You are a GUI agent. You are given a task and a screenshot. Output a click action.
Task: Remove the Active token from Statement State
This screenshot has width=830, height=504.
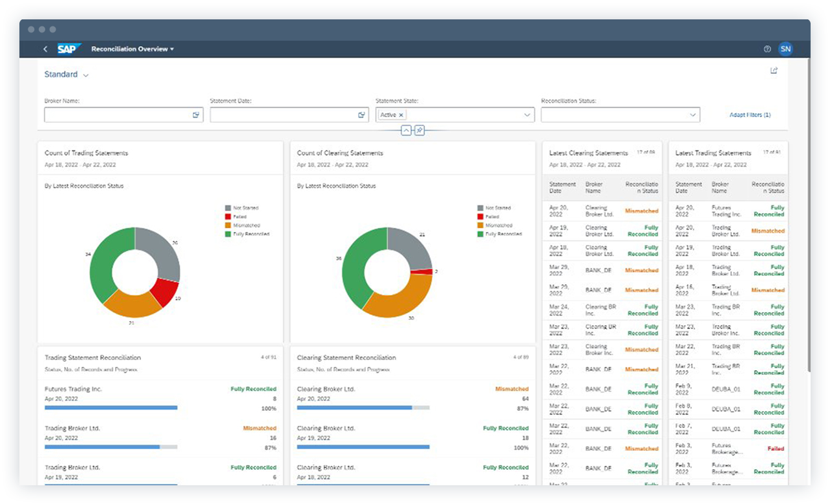pos(401,114)
